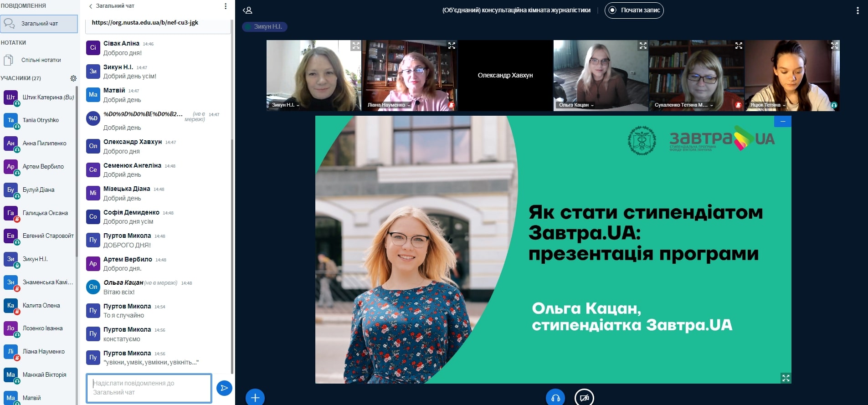The width and height of the screenshot is (868, 405).
Task: Select participant Манжай Вікторія
Action: pos(39,374)
